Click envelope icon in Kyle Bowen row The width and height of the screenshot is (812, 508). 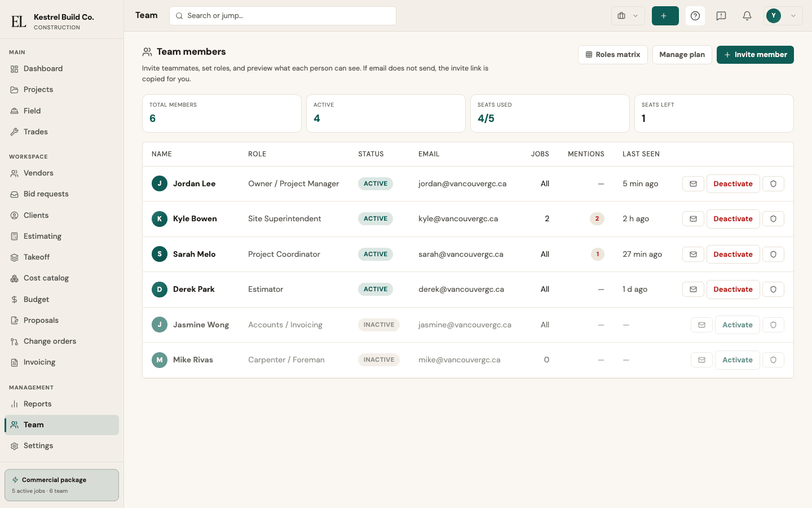pos(693,219)
